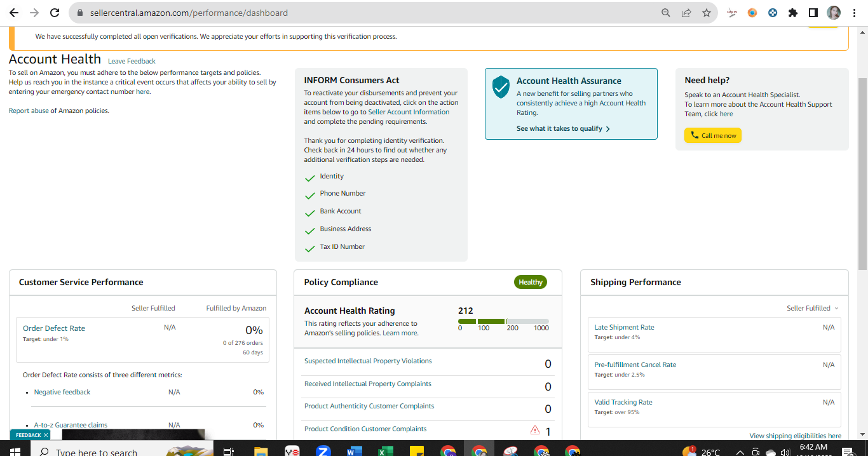Screen dimensions: 868x456
Task: Open the zoom magnifier in address bar
Action: (666, 13)
